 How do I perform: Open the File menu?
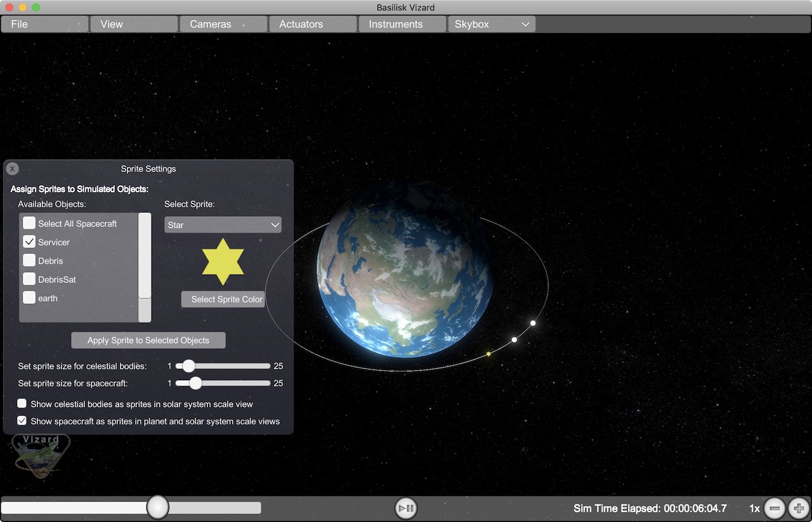(x=44, y=24)
